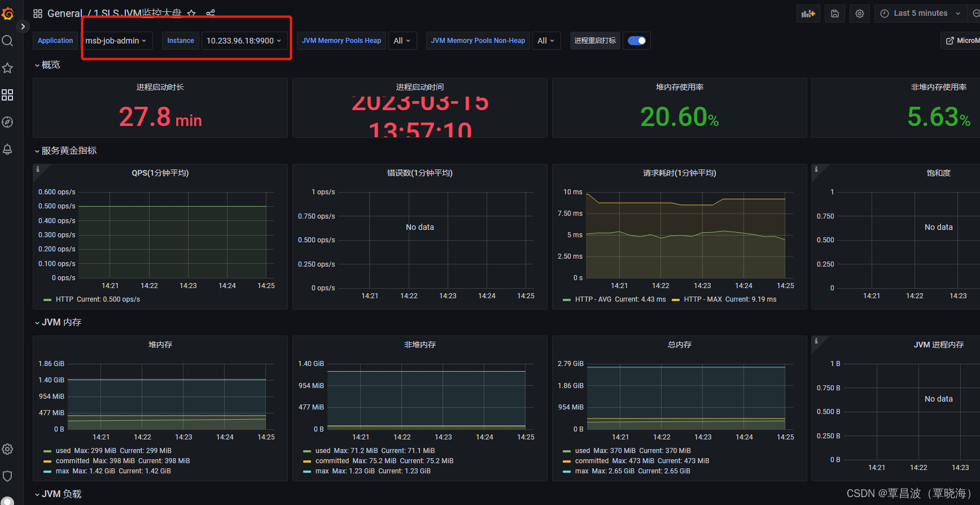Screen dimensions: 980x505
Task: Open the Explore compass icon
Action: point(7,122)
